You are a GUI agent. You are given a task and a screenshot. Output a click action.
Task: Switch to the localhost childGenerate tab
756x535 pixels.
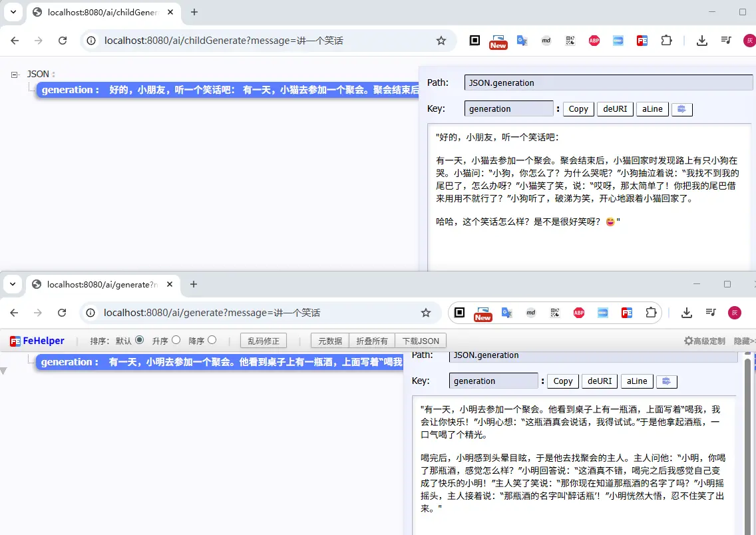pos(100,12)
